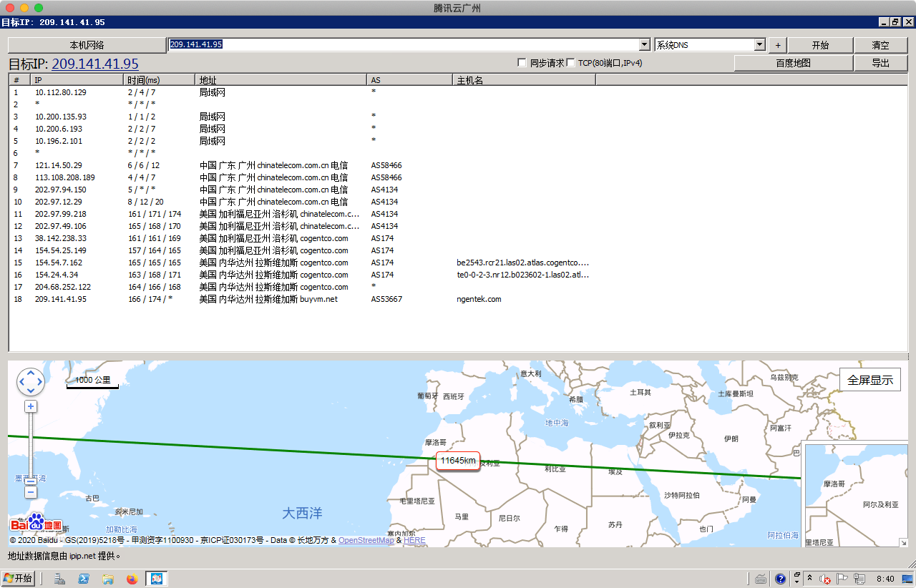Start the trace with 开始

click(x=820, y=45)
